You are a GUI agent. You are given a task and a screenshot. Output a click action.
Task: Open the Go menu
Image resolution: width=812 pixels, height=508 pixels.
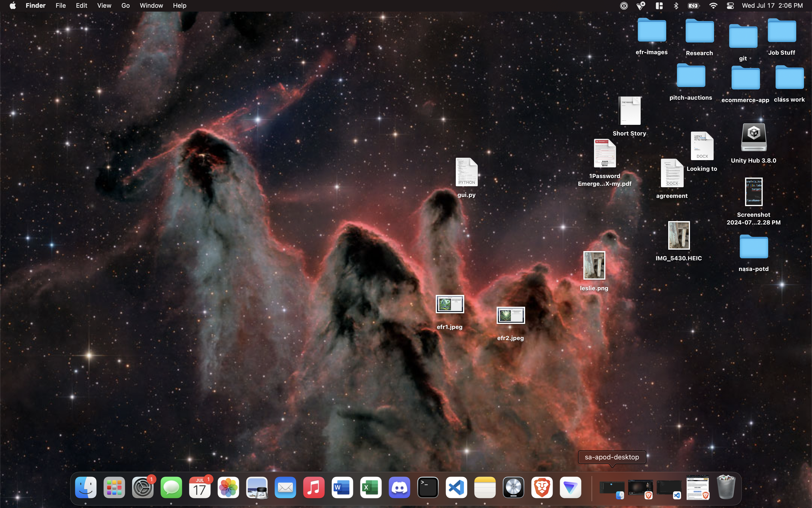click(x=125, y=6)
